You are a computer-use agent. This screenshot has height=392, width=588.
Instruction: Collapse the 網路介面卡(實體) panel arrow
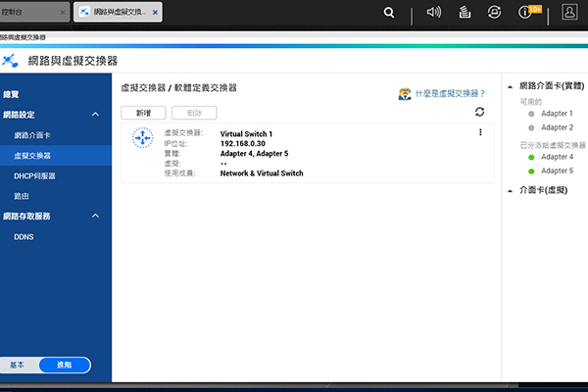[510, 86]
